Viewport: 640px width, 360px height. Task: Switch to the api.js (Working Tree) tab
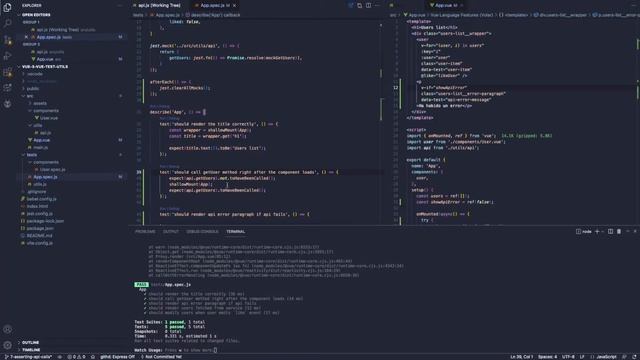pyautogui.click(x=159, y=5)
